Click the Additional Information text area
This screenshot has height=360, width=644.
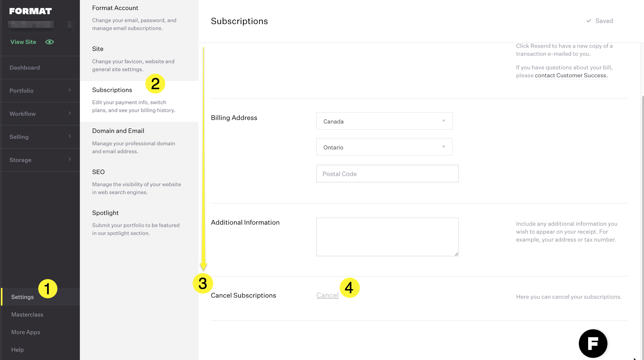click(387, 237)
